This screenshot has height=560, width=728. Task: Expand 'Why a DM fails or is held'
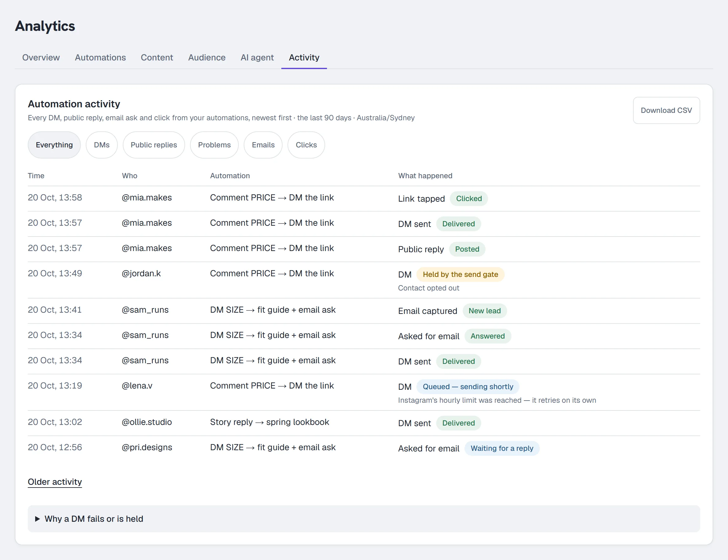pos(364,519)
